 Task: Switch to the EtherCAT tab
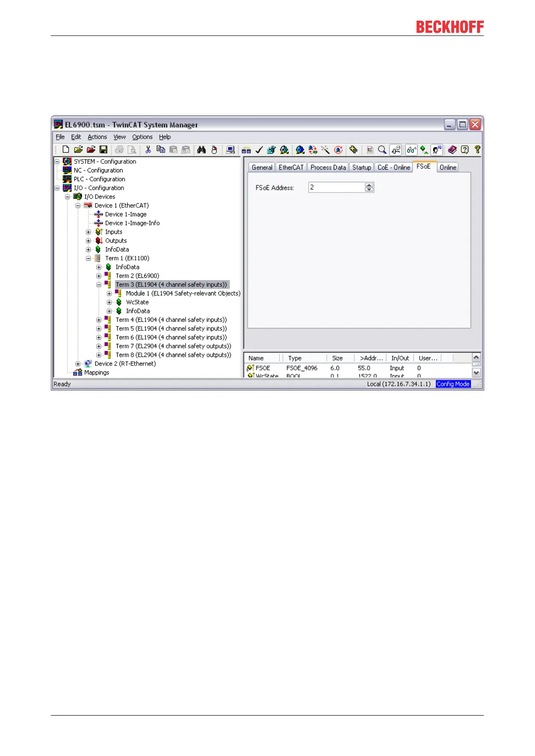coord(291,167)
